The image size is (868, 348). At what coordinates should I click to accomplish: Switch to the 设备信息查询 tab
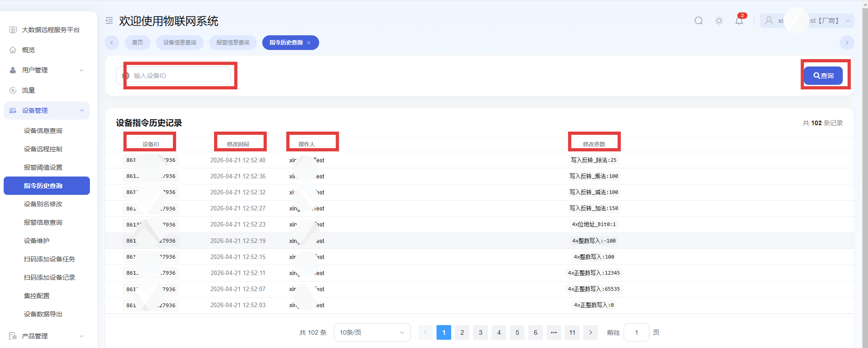[180, 43]
